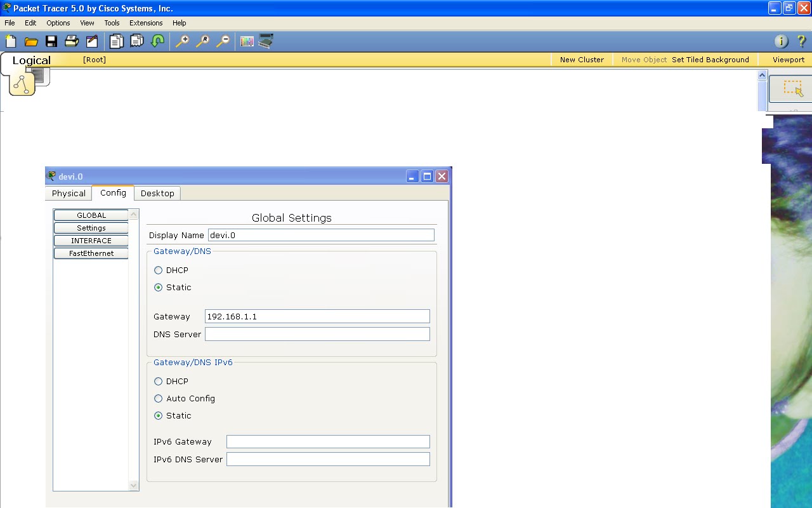Click the network information icon
Viewport: 812px width, 508px height.
click(781, 42)
